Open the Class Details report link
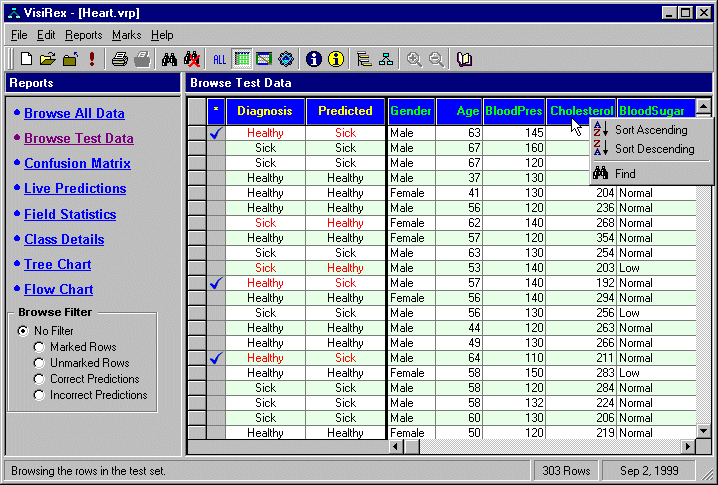 pyautogui.click(x=64, y=239)
